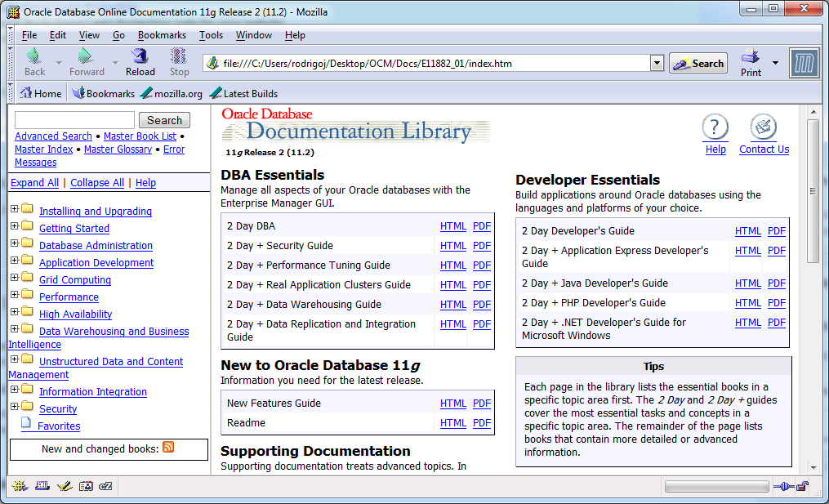
Task: Expand the Database Administration tree node
Action: pos(15,243)
